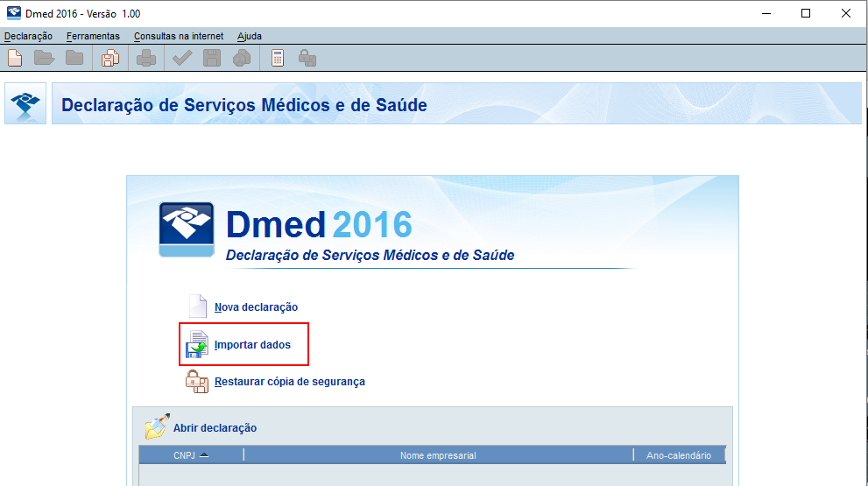Close the Dmed 2016 window
The width and height of the screenshot is (868, 486).
click(x=846, y=13)
